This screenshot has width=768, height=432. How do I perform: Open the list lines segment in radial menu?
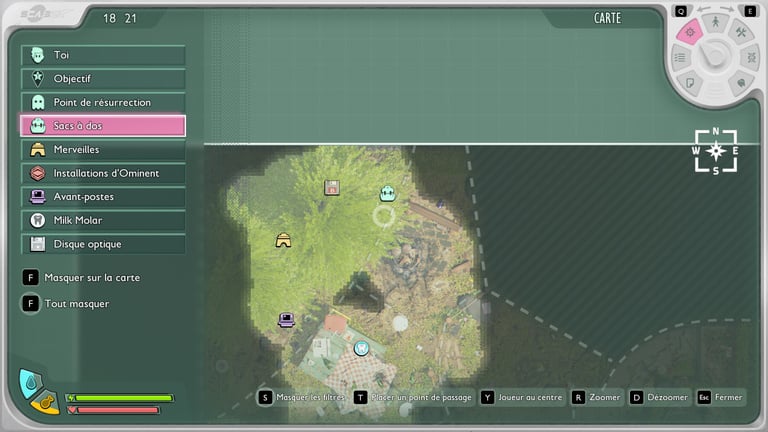coord(680,58)
